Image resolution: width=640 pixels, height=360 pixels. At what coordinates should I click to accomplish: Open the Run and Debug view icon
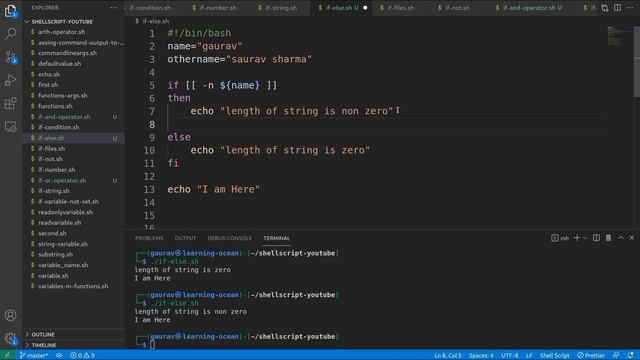click(11, 80)
